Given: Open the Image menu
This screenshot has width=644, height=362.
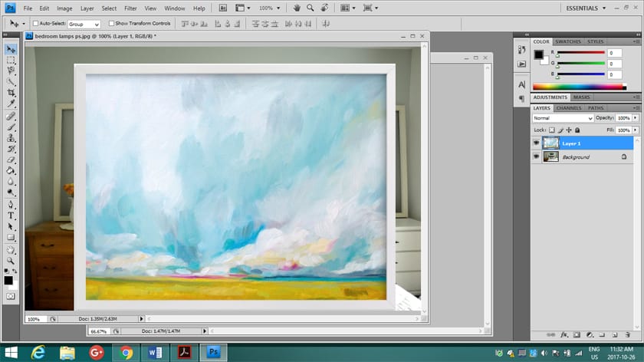Looking at the screenshot, I should 64,8.
